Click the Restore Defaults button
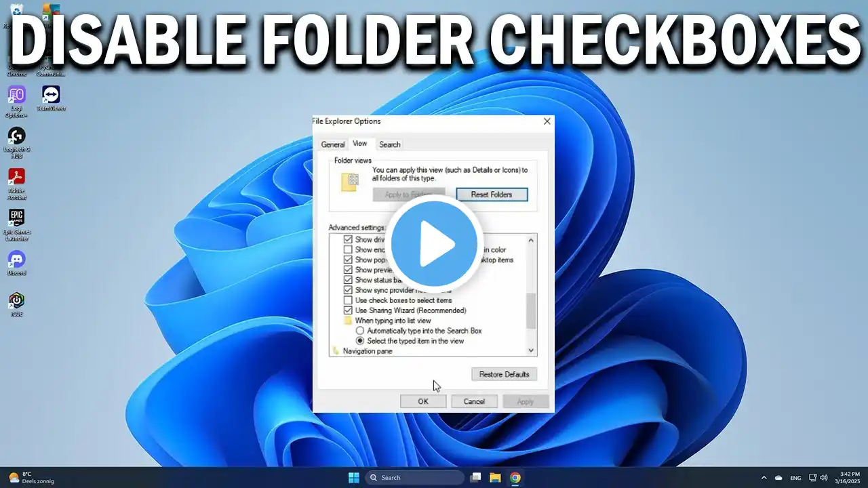Viewport: 868px width, 488px height. pyautogui.click(x=504, y=374)
